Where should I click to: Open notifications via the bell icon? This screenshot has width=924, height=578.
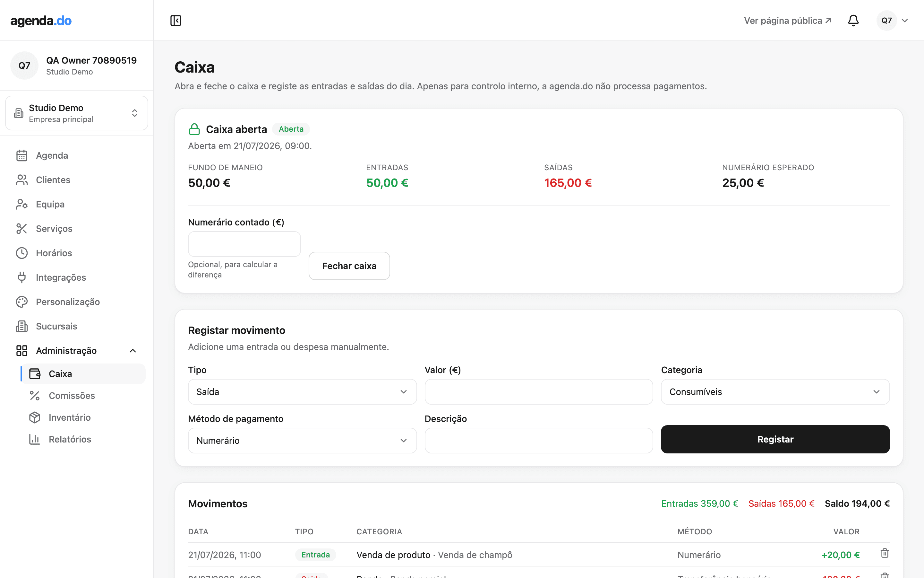[x=853, y=20]
